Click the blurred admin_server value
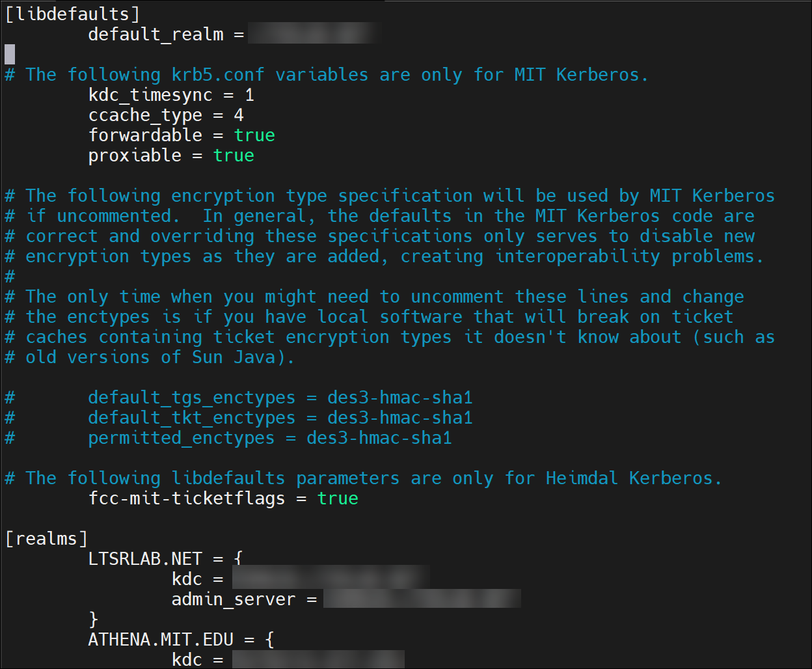 point(422,599)
